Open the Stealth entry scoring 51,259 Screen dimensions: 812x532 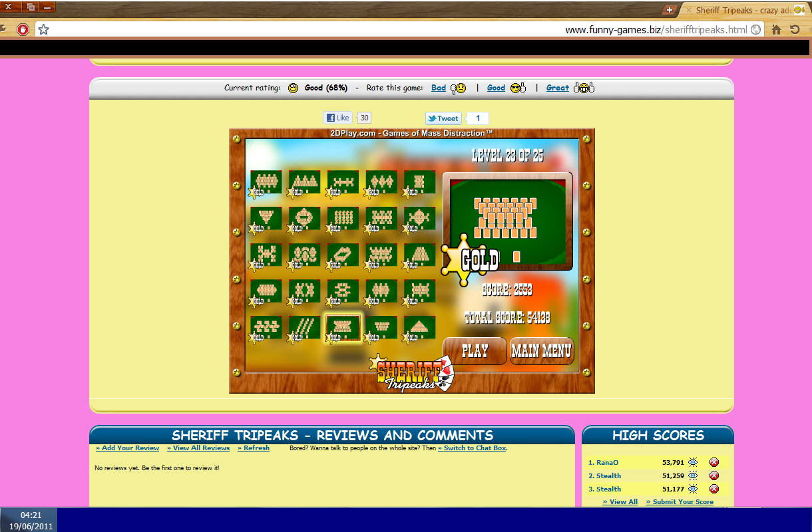pyautogui.click(x=608, y=475)
